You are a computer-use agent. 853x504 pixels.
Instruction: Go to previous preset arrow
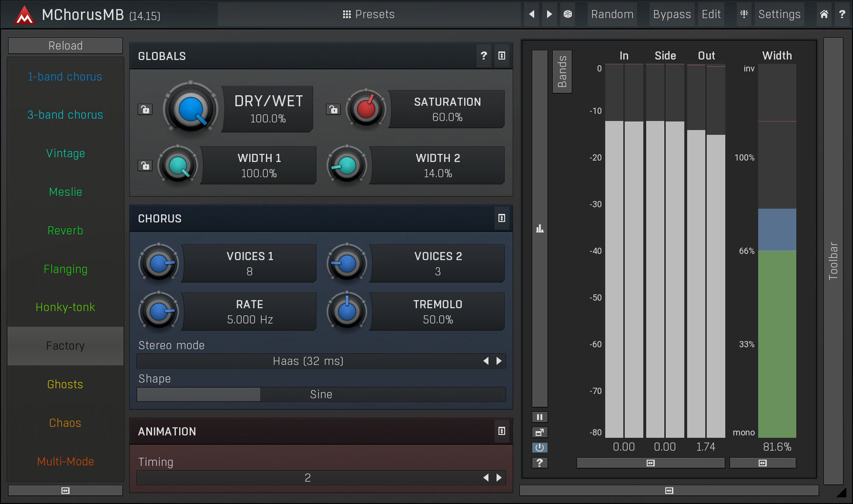pyautogui.click(x=532, y=14)
